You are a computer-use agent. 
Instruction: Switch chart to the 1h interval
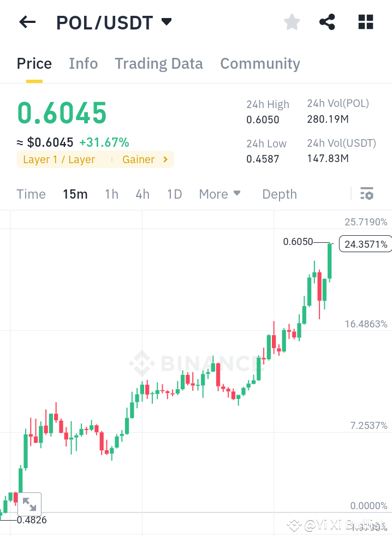(x=111, y=194)
